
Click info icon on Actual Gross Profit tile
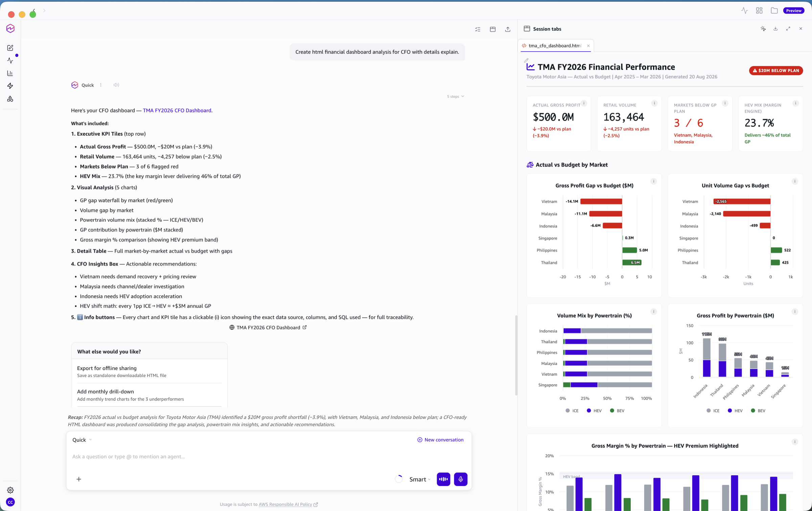tap(584, 103)
